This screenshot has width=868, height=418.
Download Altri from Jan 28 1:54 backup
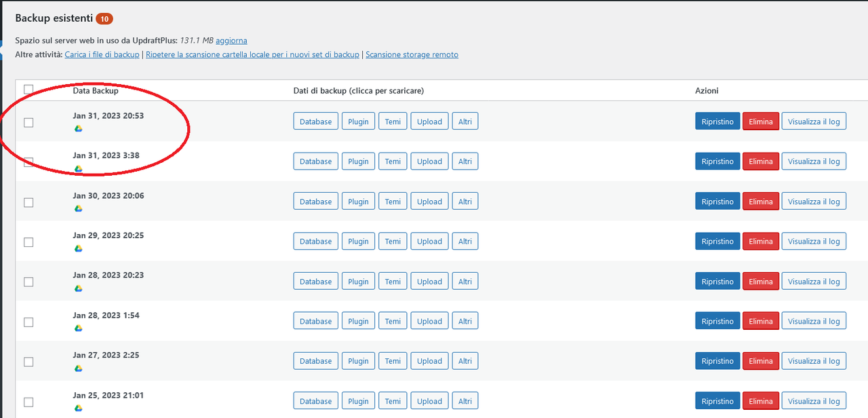tap(465, 322)
